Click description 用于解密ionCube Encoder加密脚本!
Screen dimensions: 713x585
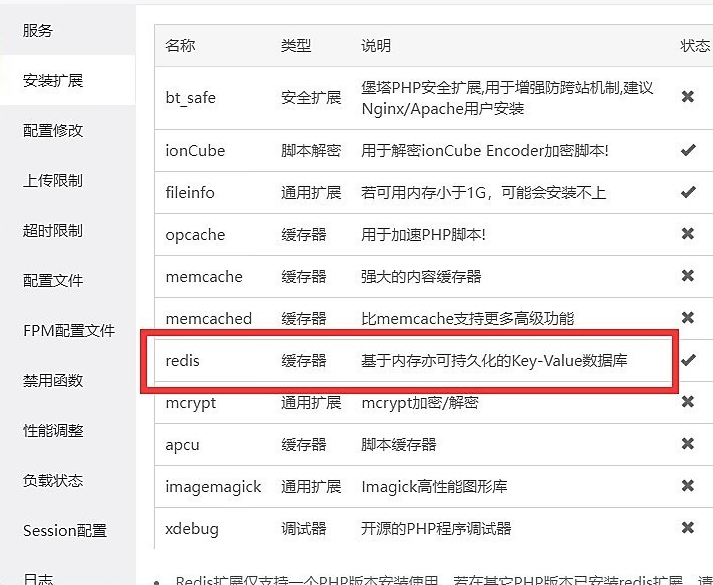click(x=485, y=150)
